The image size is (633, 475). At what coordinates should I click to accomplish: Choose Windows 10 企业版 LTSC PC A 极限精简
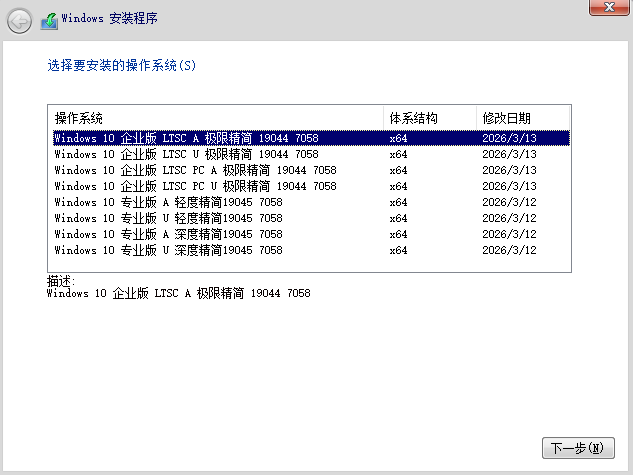195,170
